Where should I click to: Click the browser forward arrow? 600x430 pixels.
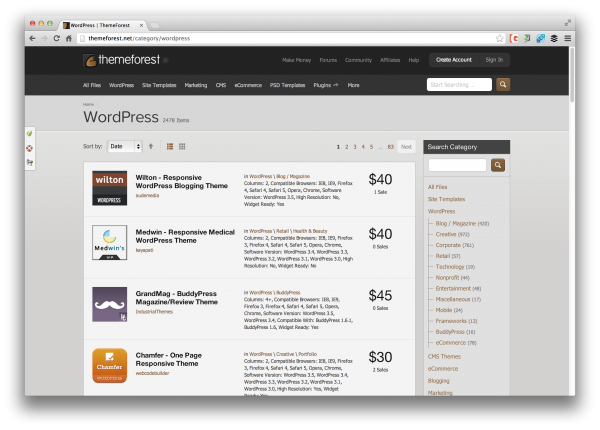[44, 38]
